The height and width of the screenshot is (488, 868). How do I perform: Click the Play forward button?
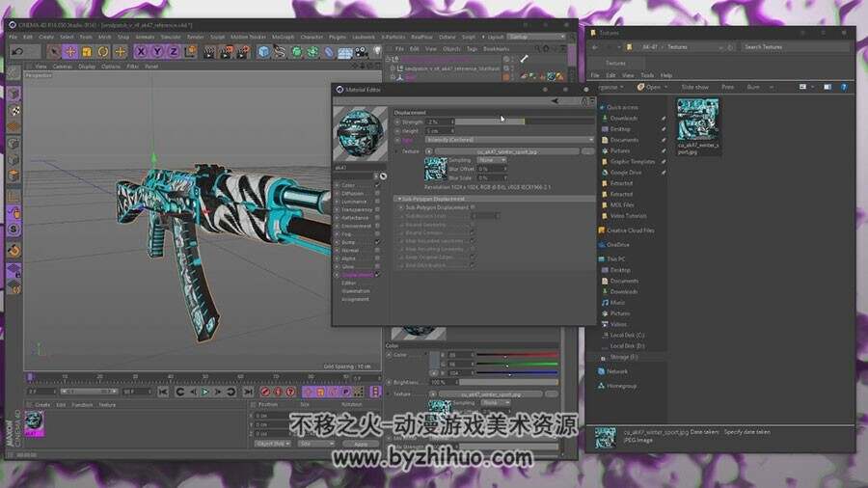[x=205, y=392]
